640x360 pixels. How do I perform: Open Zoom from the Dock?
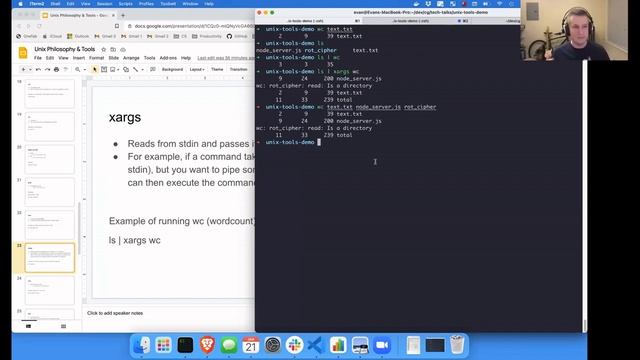click(x=382, y=345)
